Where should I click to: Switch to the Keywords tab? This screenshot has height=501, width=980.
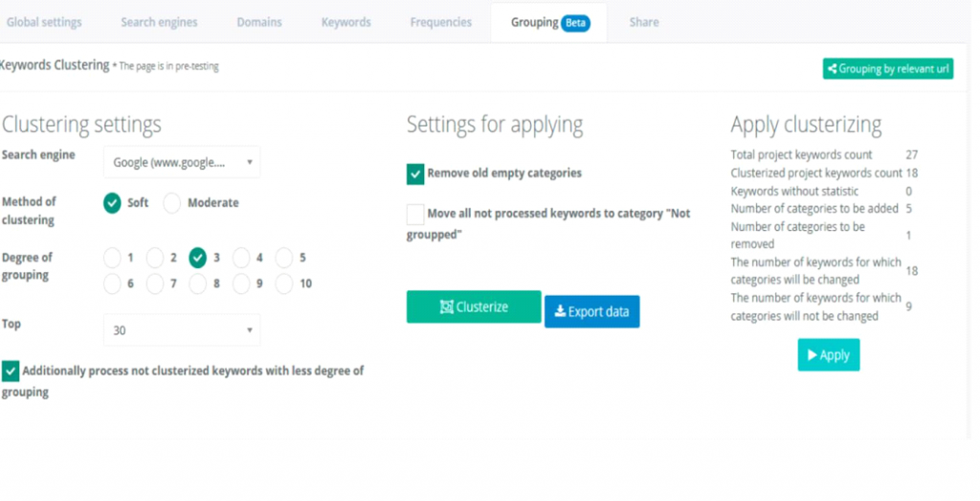click(345, 22)
